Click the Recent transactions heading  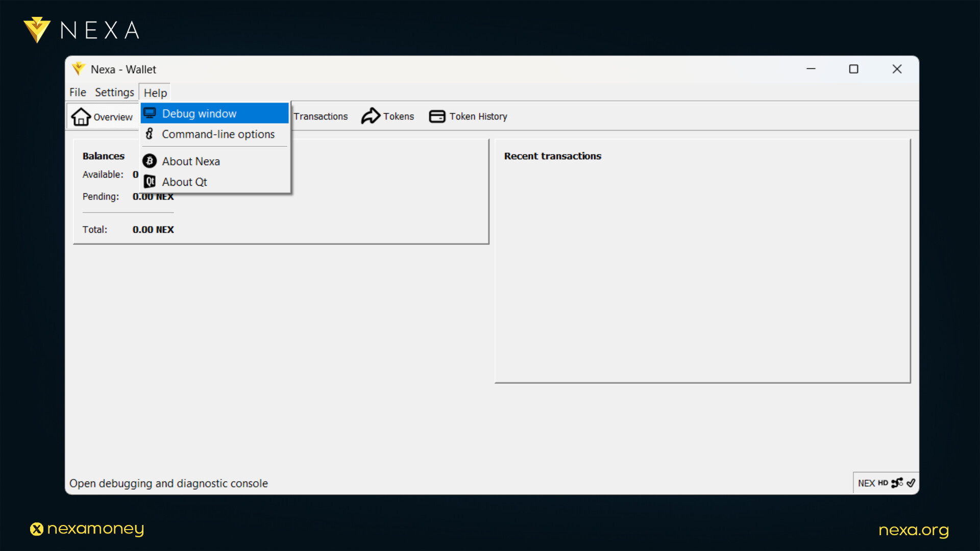(x=553, y=156)
